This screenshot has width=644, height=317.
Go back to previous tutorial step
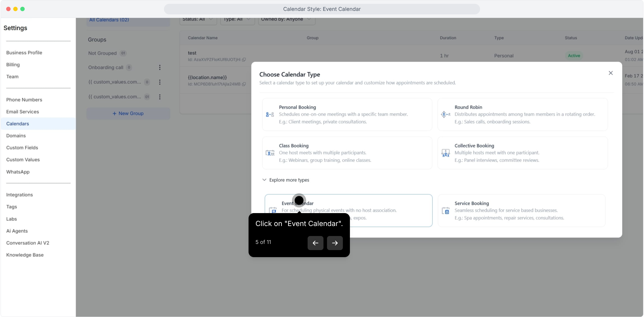[315, 243]
